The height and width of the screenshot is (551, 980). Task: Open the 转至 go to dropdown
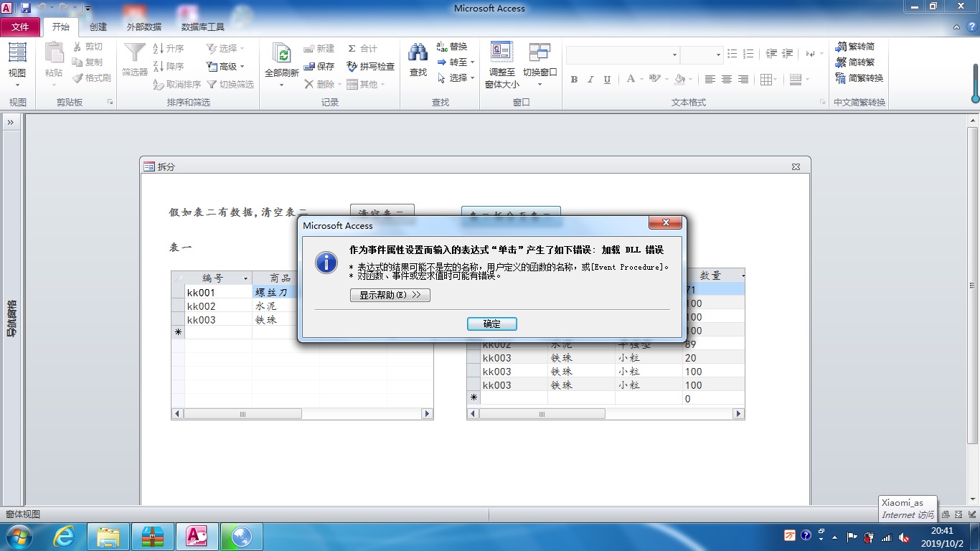[x=456, y=62]
